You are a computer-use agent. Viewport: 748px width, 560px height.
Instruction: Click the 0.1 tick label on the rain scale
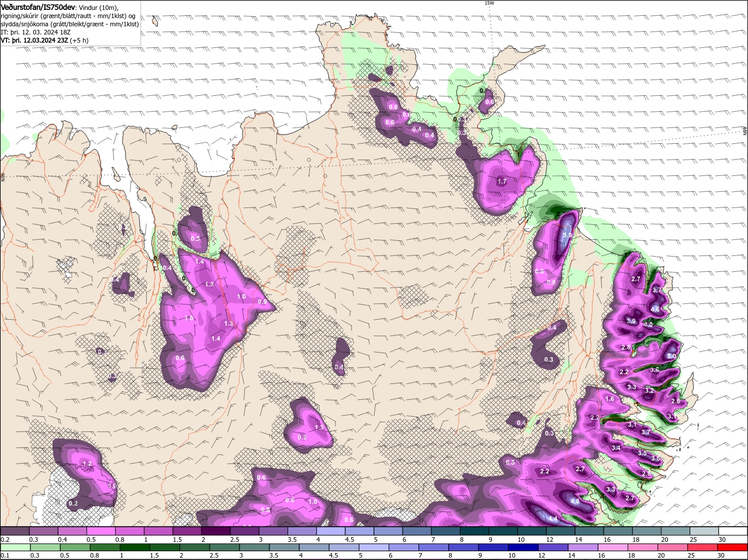coord(5,555)
